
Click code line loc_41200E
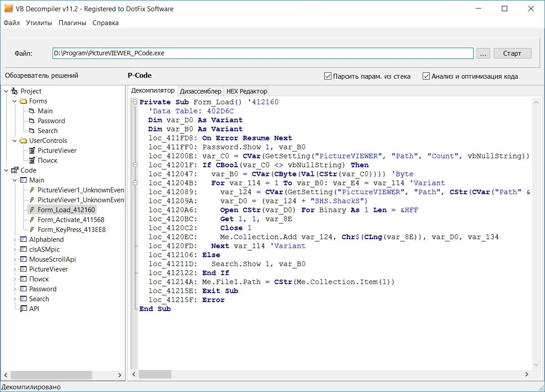click(339, 156)
